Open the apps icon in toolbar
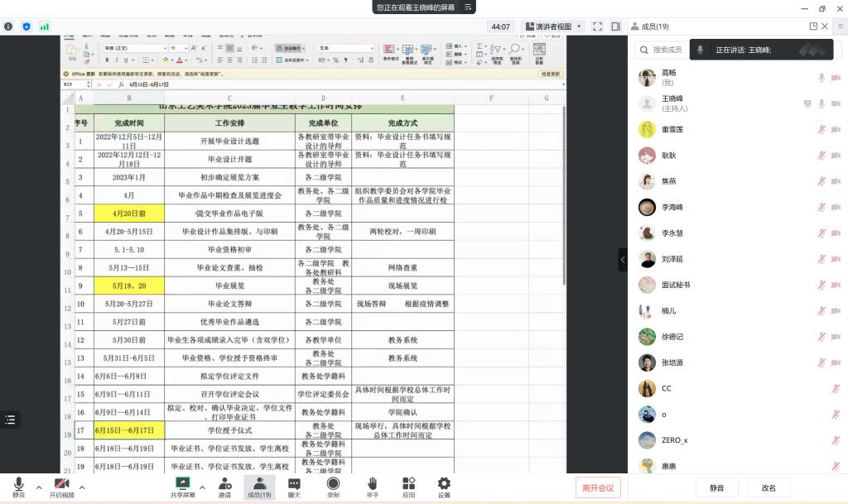The width and height of the screenshot is (848, 504). pyautogui.click(x=408, y=487)
